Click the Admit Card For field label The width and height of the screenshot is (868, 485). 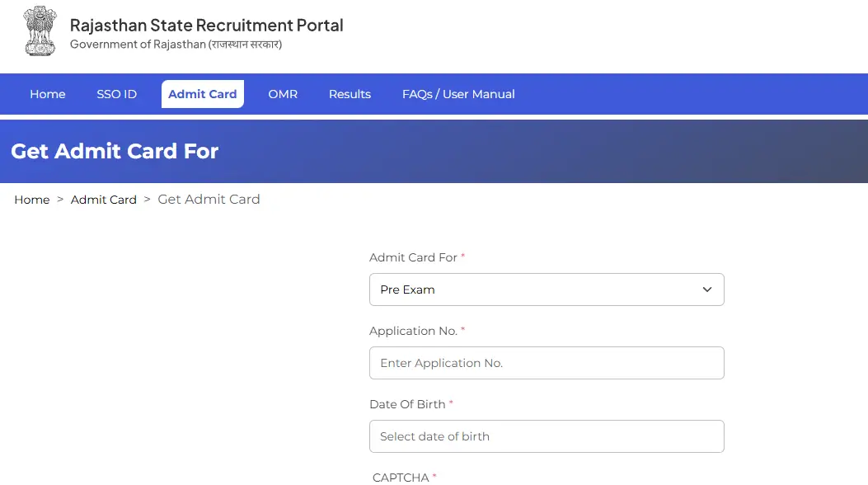click(x=414, y=257)
